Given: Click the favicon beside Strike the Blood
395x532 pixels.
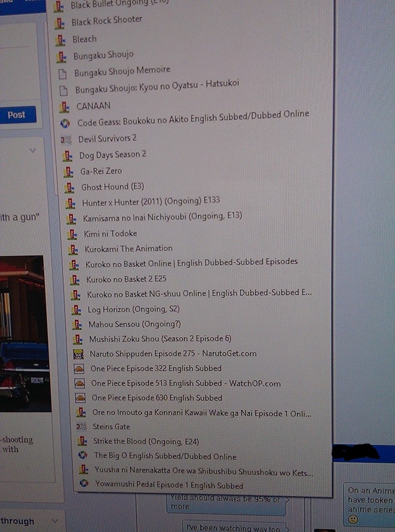Looking at the screenshot, I should pos(82,441).
